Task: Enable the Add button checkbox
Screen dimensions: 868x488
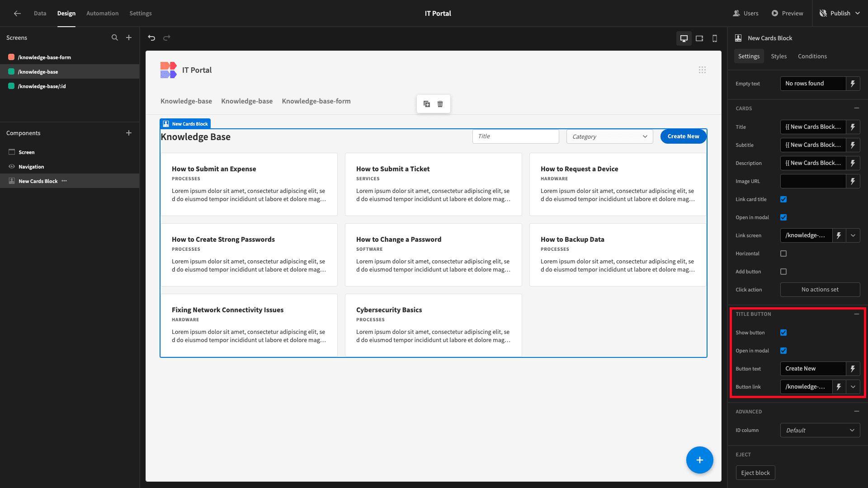Action: 783,272
